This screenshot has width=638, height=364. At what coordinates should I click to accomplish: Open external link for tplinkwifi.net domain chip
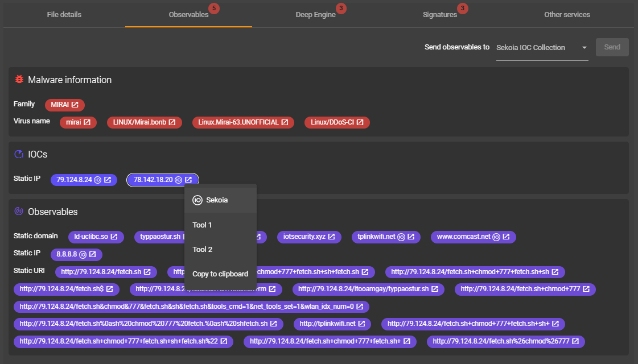pos(411,237)
